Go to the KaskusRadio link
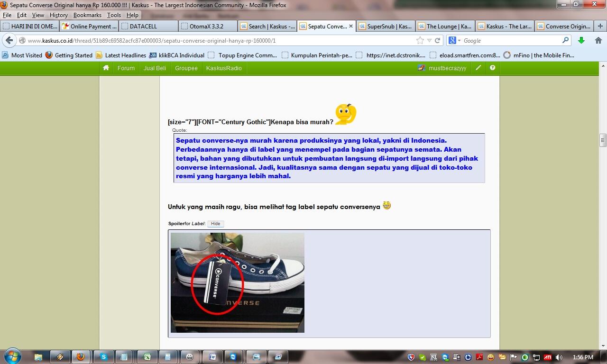 point(224,68)
